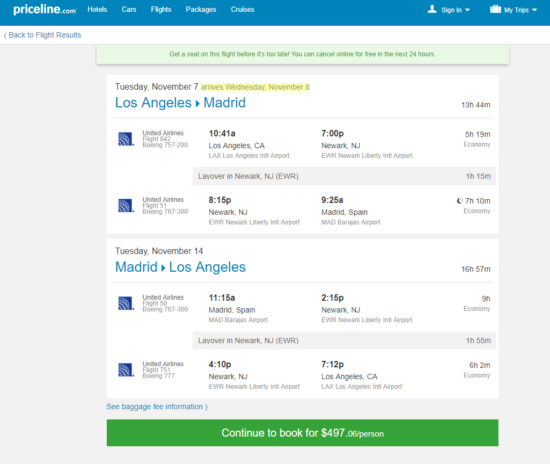The height and width of the screenshot is (464, 550).
Task: Expand the My Trips dropdown arrow
Action: pyautogui.click(x=534, y=10)
